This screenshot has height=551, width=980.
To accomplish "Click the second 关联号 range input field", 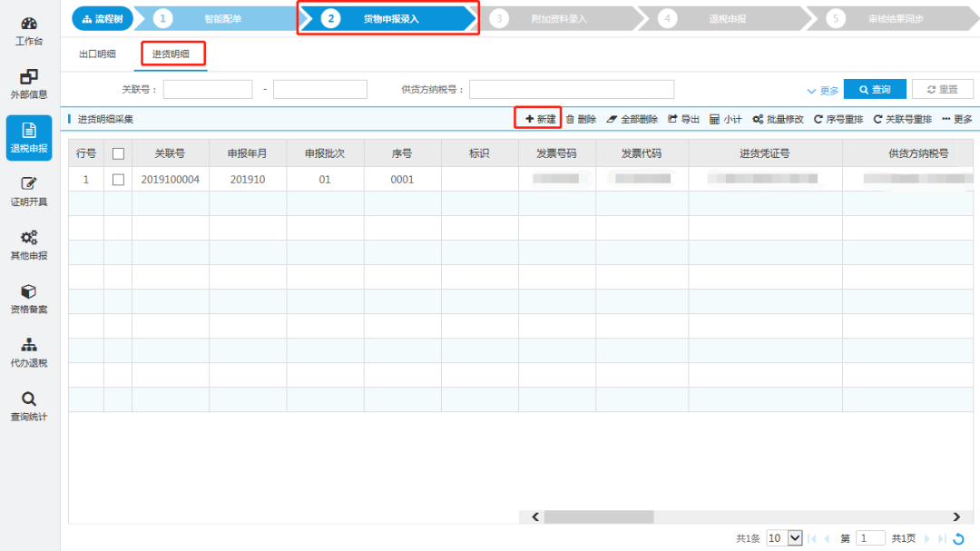I will pyautogui.click(x=320, y=90).
